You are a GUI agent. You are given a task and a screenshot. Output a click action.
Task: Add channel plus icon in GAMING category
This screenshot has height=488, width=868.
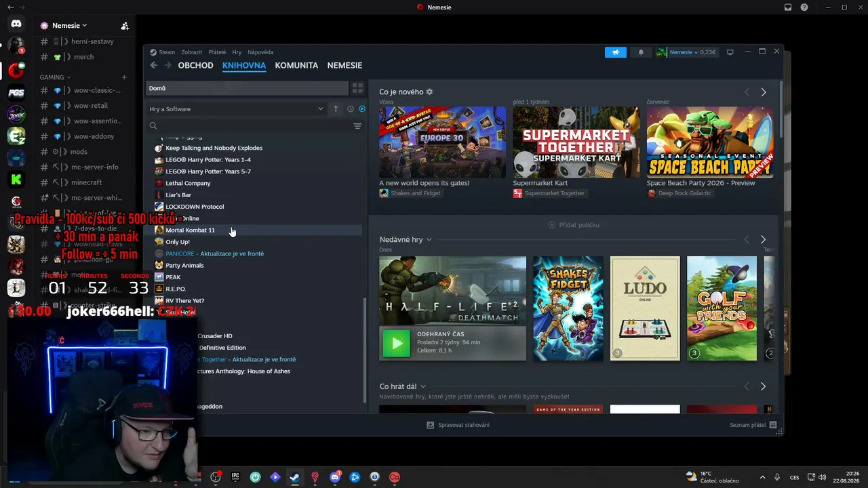(x=124, y=77)
